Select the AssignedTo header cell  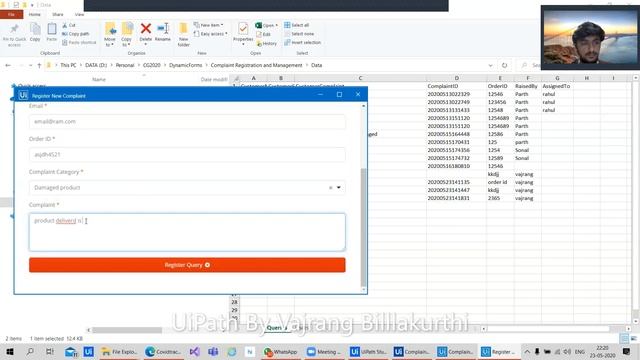click(556, 86)
